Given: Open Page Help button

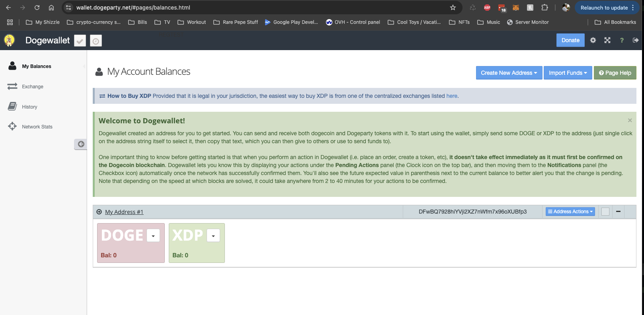Looking at the screenshot, I should tap(615, 73).
